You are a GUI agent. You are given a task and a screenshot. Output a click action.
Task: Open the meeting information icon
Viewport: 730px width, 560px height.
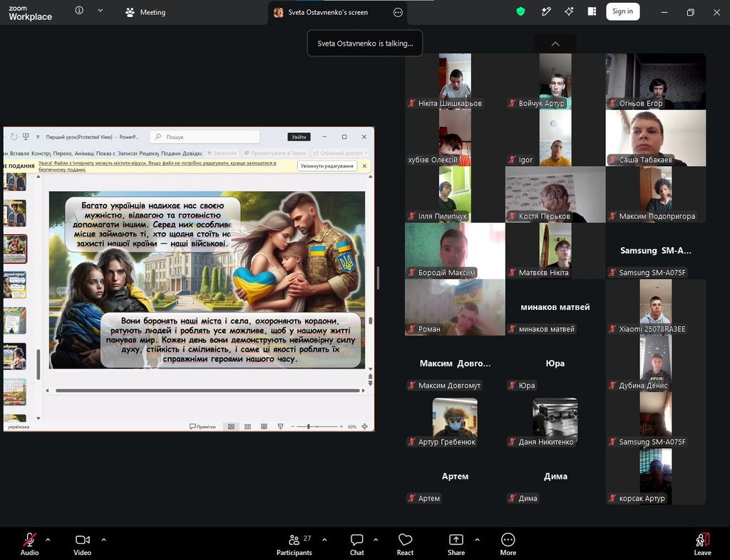79,10
